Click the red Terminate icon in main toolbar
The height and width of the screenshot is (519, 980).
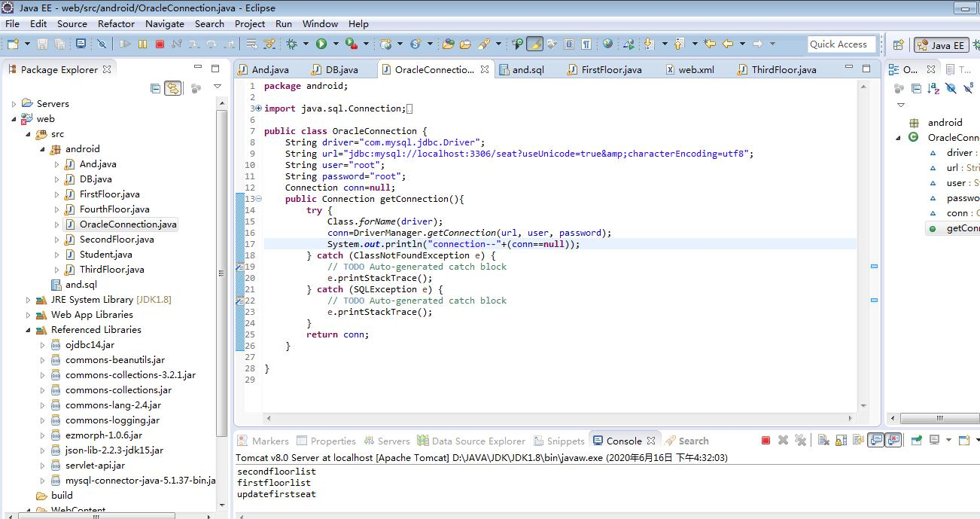(160, 44)
